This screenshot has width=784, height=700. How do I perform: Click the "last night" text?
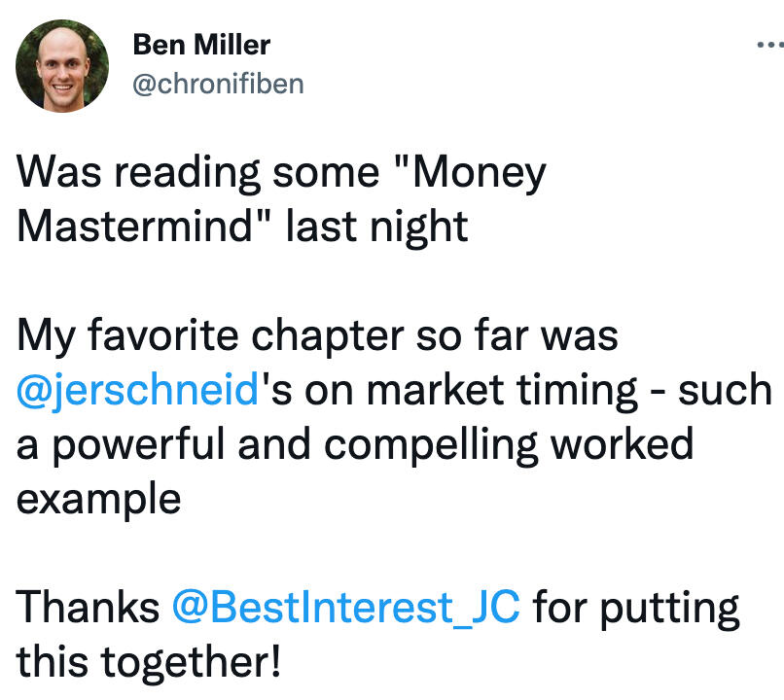(377, 227)
